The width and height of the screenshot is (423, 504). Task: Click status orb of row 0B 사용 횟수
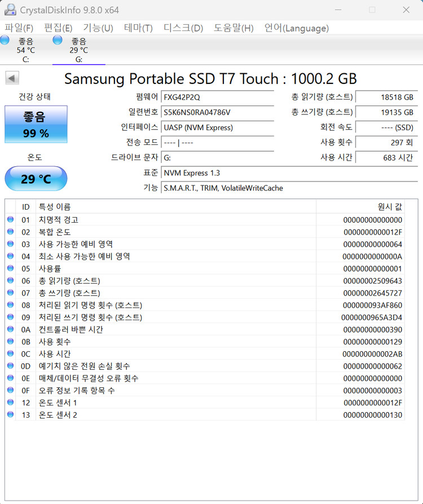pos(10,342)
